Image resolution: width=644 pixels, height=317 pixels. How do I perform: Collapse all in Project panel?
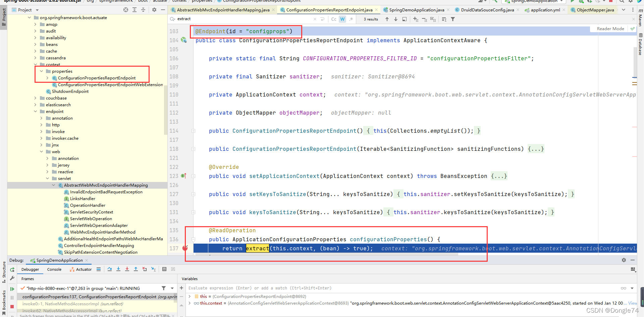[x=143, y=10]
